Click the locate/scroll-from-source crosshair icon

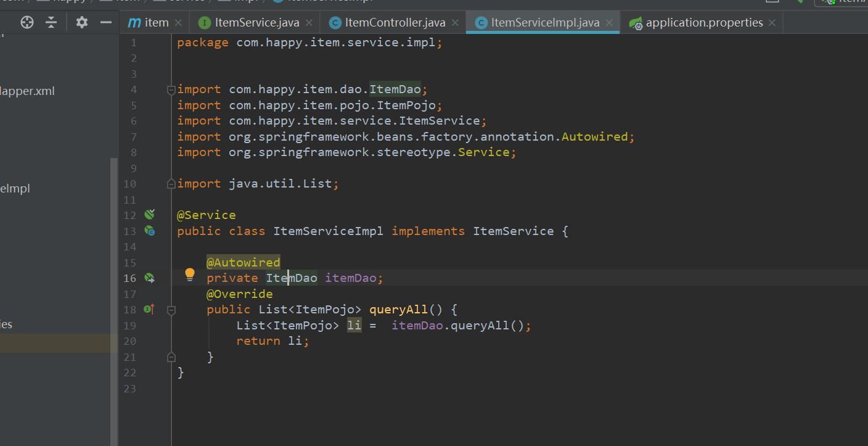(27, 23)
